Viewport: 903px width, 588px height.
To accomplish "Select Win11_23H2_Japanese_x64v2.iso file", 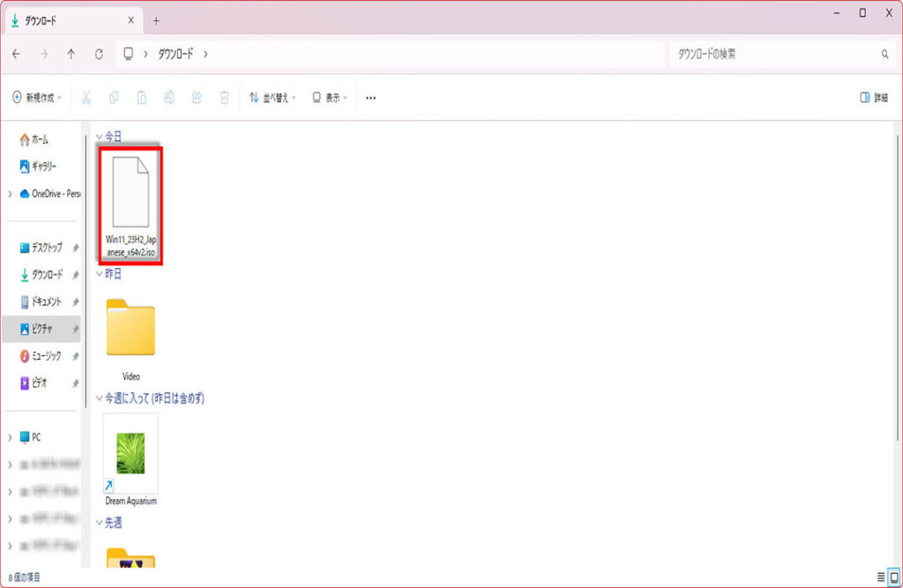I will 131,205.
